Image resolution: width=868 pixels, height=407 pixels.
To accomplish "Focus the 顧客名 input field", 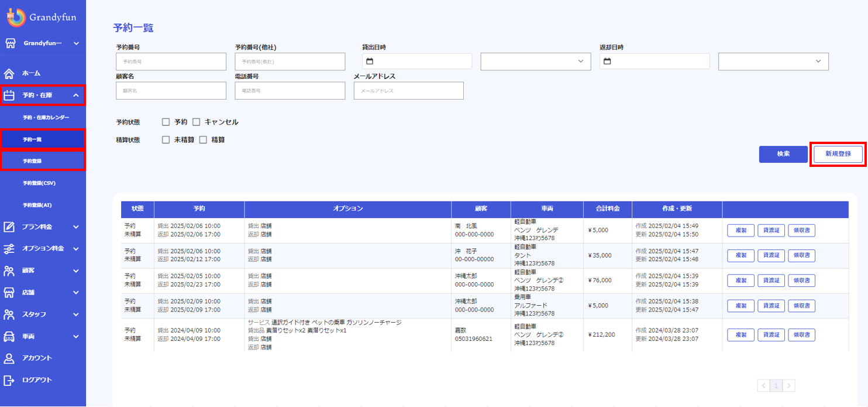I will pos(171,91).
